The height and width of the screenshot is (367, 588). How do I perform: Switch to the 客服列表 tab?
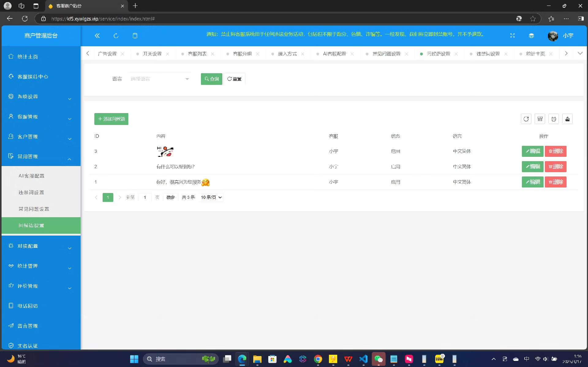[197, 54]
